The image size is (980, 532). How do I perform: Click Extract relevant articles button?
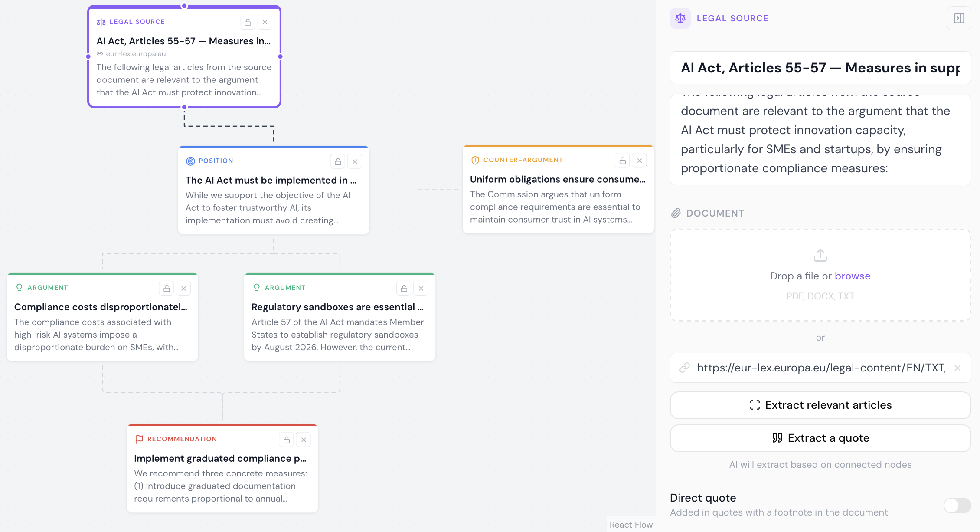(820, 405)
